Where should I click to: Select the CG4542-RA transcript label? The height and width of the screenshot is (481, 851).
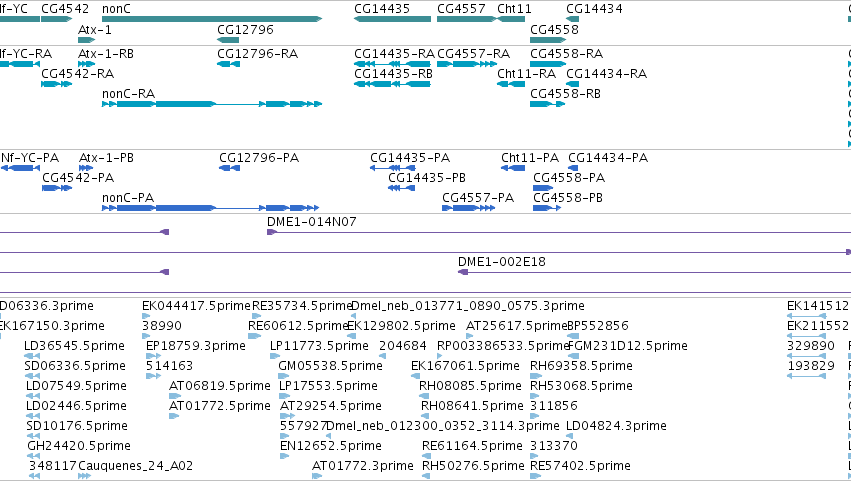click(x=78, y=73)
